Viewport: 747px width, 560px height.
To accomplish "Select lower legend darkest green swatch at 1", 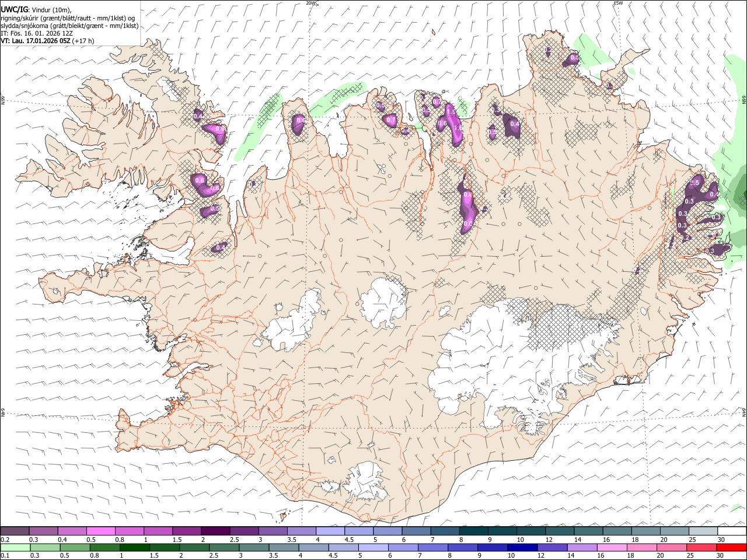I will point(135,547).
